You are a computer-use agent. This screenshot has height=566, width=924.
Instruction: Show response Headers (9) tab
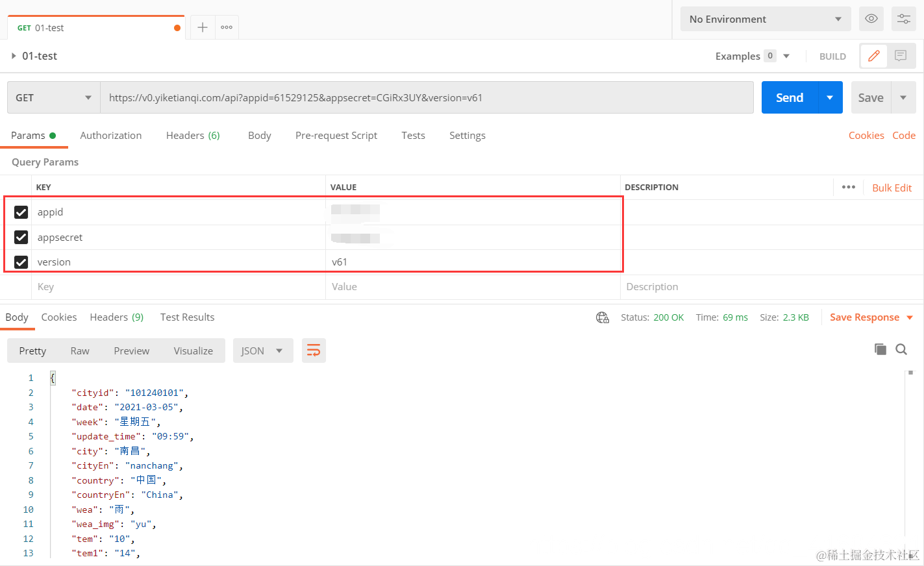(x=117, y=317)
